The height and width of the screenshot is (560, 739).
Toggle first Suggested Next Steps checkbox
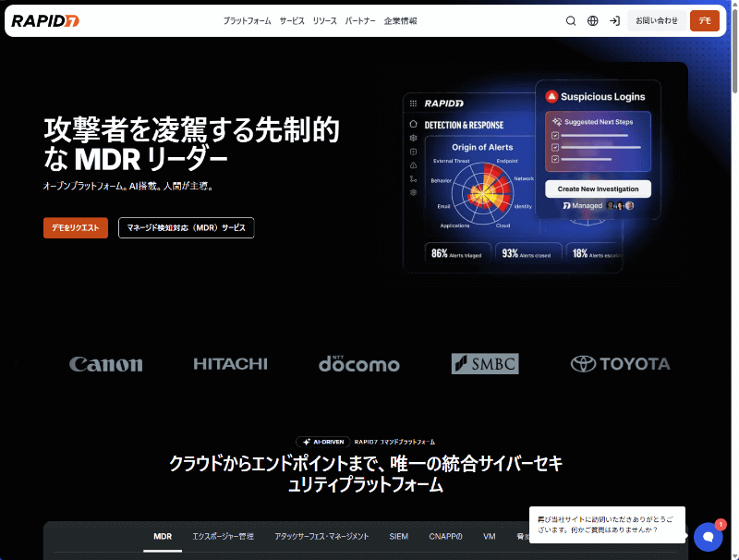click(x=555, y=135)
